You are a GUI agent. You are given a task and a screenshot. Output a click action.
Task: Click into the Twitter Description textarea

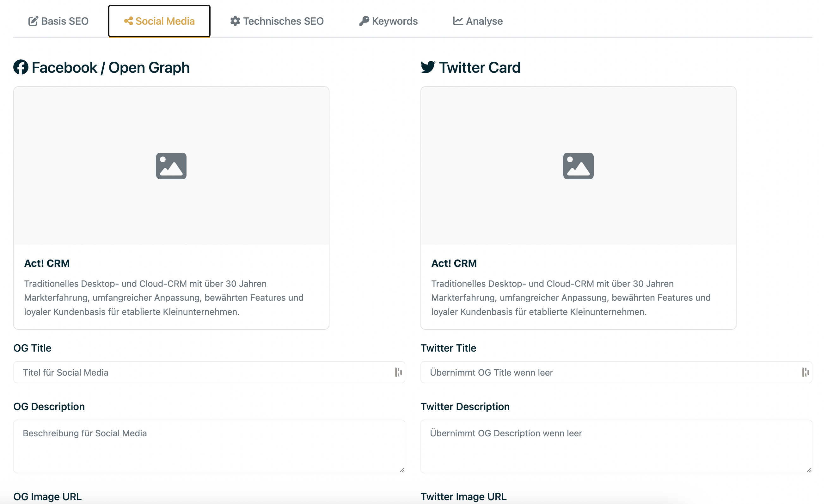[616, 446]
